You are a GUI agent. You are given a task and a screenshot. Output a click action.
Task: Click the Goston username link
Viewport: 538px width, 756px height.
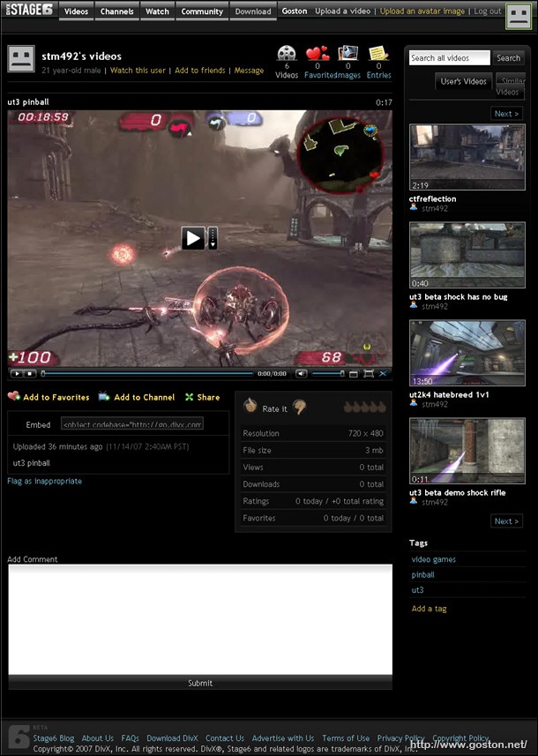pos(294,11)
